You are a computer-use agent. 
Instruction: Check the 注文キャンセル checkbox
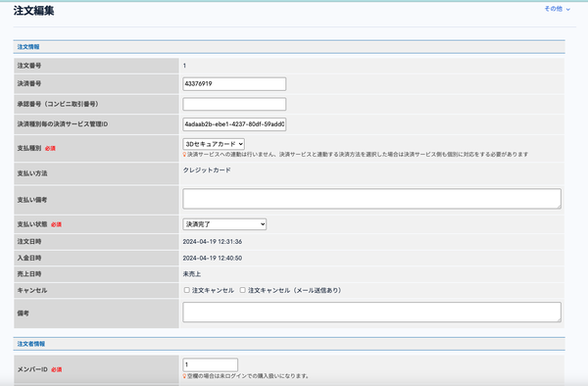click(187, 290)
